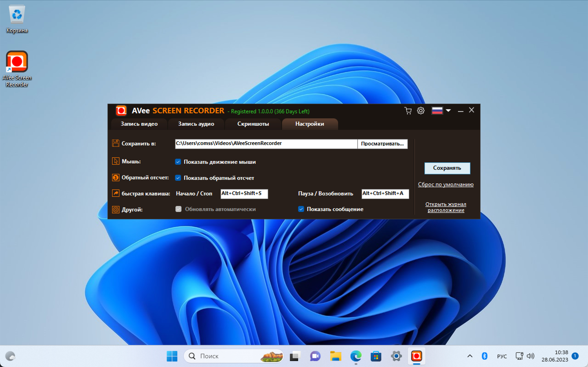The image size is (588, 367).
Task: Click the Сохранить в: label
Action: pos(139,144)
